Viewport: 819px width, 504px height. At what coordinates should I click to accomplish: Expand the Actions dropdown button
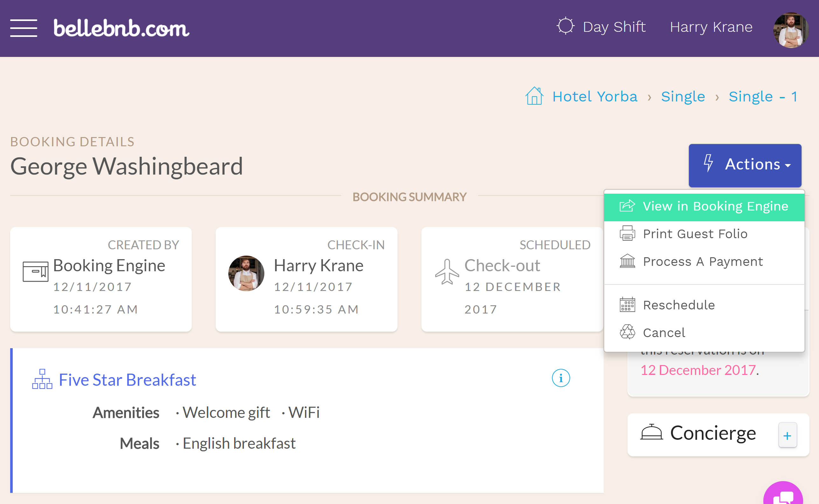coord(746,164)
